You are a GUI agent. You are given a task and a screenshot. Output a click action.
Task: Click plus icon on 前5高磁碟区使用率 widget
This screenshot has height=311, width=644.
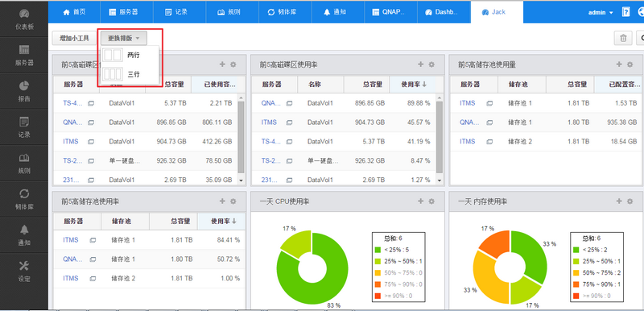tap(420, 64)
